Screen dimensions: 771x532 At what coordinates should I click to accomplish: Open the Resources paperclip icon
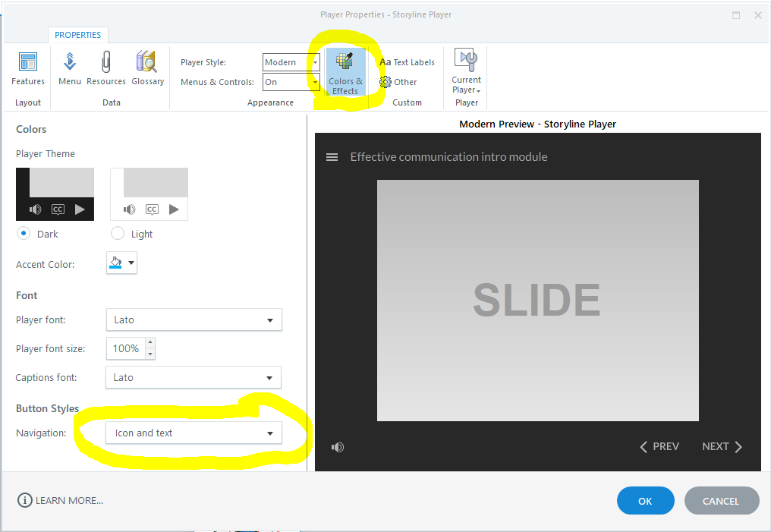[105, 62]
